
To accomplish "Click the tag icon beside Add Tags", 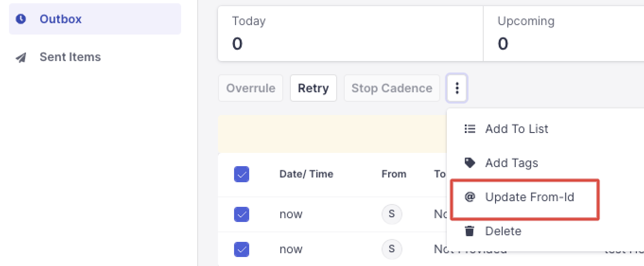I will [470, 163].
